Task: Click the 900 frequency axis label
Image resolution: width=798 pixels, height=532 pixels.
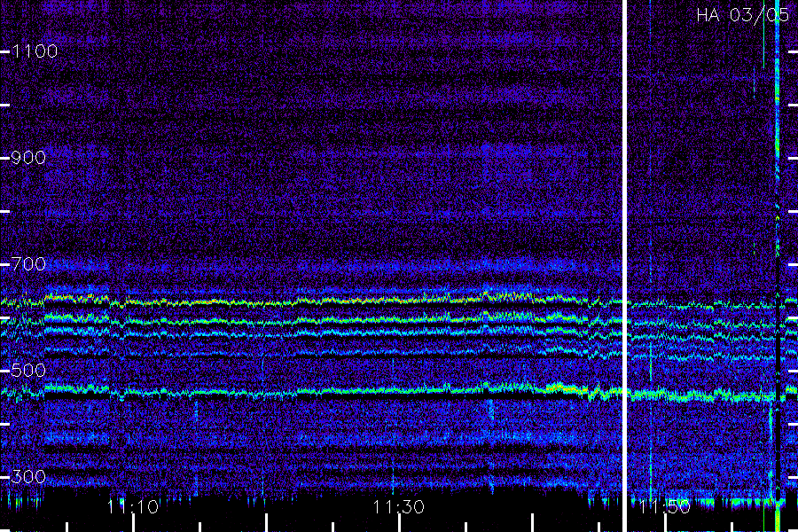Action: [x=28, y=157]
